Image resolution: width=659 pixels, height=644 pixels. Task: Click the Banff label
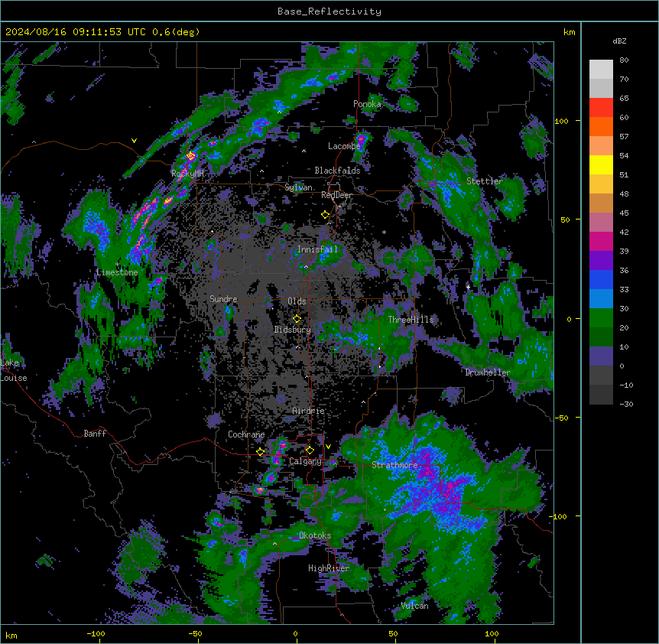click(95, 434)
